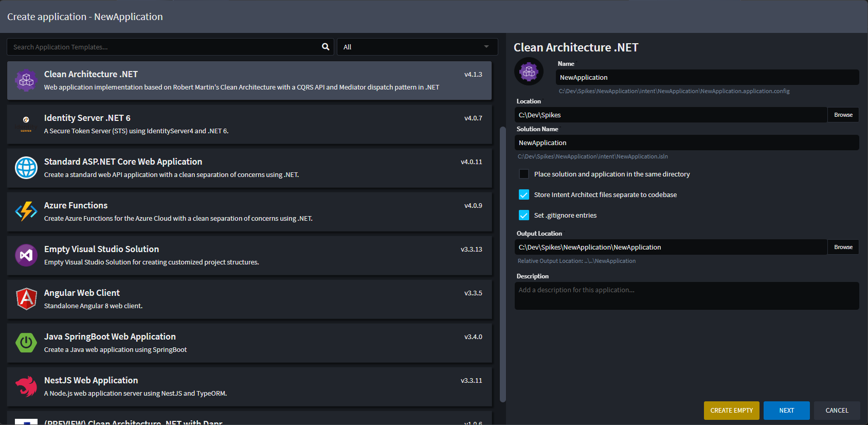Viewport: 868px width, 425px height.
Task: Click the v3.3.5 version label
Action: [473, 293]
